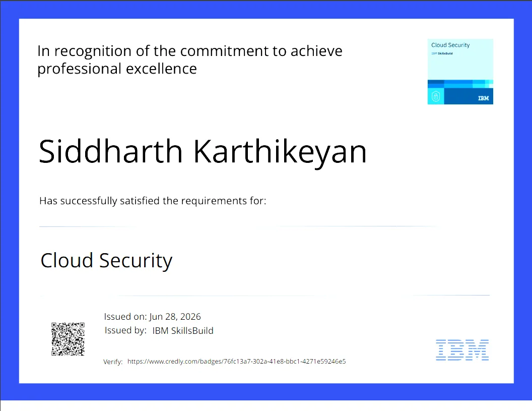The image size is (532, 411).
Task: Click the blue striped IBM logo
Action: [462, 350]
